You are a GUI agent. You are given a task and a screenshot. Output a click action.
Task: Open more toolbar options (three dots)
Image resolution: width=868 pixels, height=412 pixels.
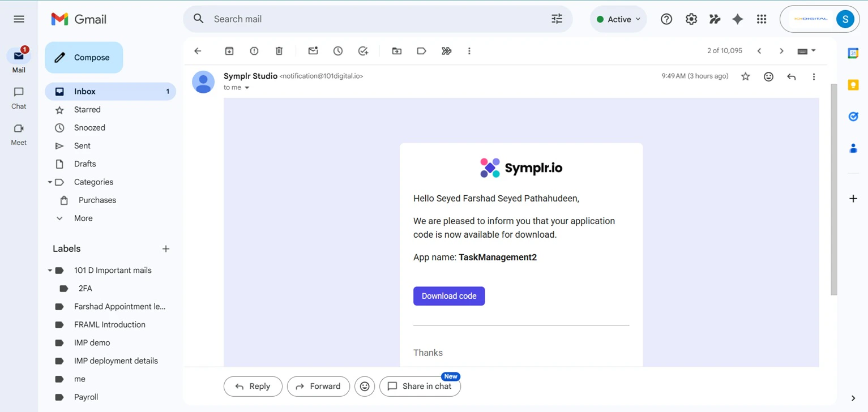coord(469,51)
